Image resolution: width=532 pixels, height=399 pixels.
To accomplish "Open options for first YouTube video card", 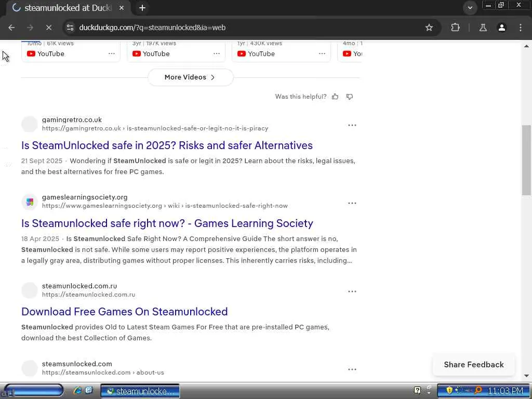I will click(x=112, y=54).
